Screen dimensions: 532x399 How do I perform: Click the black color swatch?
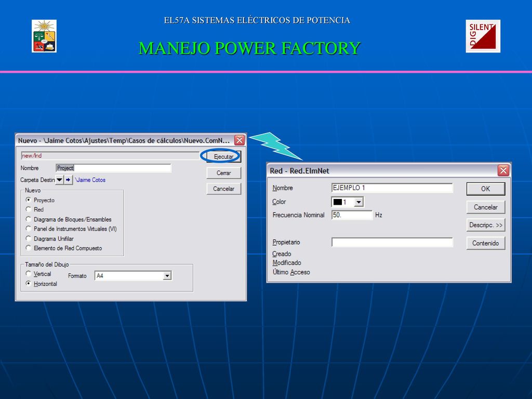[338, 202]
